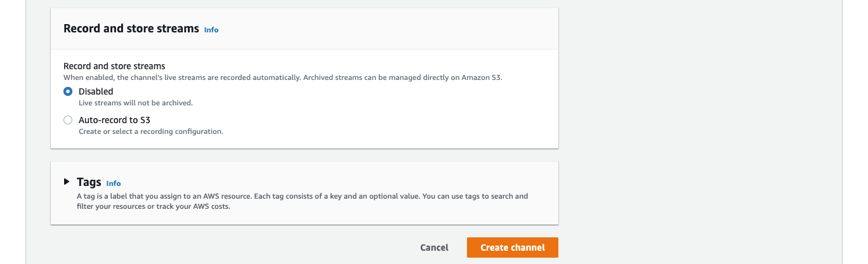Expand the Tags section triangle
The width and height of the screenshot is (868, 264).
pyautogui.click(x=67, y=181)
